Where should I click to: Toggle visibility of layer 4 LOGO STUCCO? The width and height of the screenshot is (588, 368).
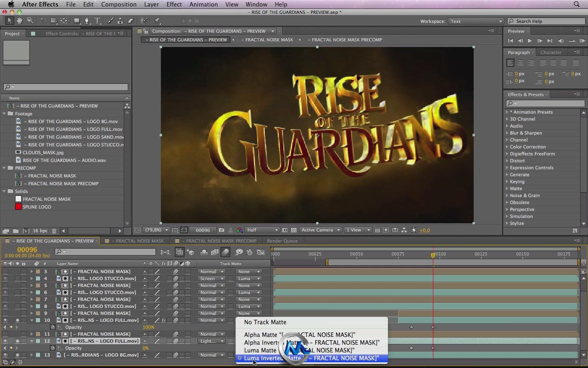point(5,278)
